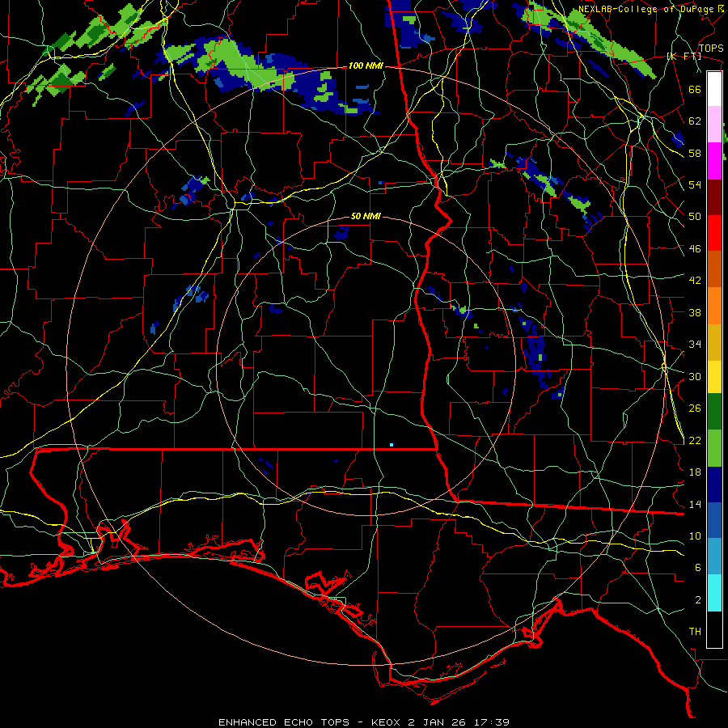The height and width of the screenshot is (728, 728).
Task: Click the [K FT] units label
Action: (x=684, y=57)
